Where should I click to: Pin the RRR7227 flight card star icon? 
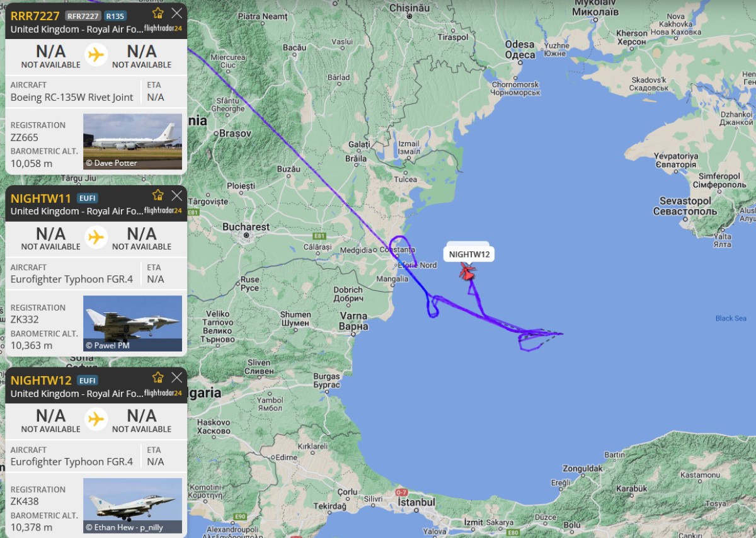coord(158,13)
